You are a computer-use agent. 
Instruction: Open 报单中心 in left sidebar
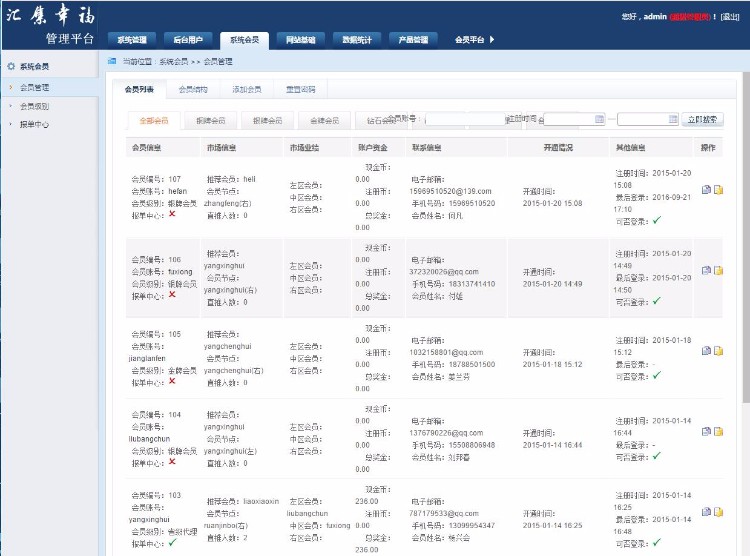[34, 124]
